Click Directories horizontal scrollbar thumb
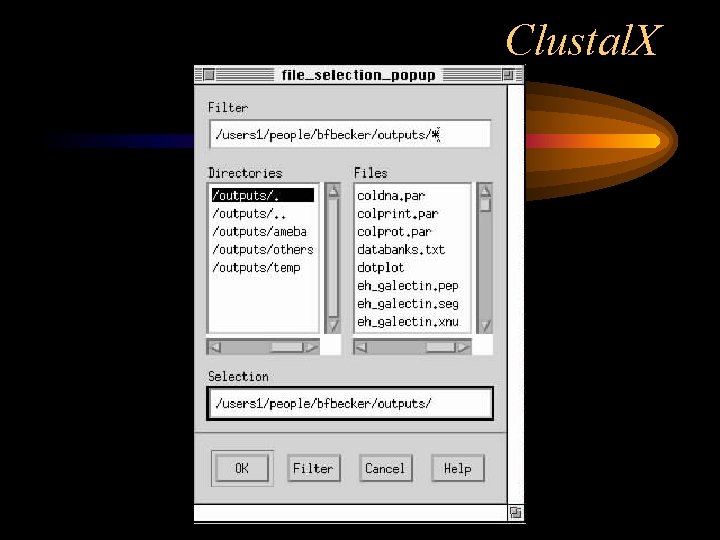Image resolution: width=720 pixels, height=540 pixels. tap(287, 347)
